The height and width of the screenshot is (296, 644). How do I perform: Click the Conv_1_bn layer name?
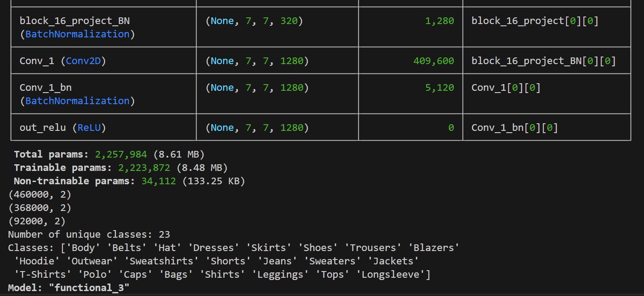point(45,87)
